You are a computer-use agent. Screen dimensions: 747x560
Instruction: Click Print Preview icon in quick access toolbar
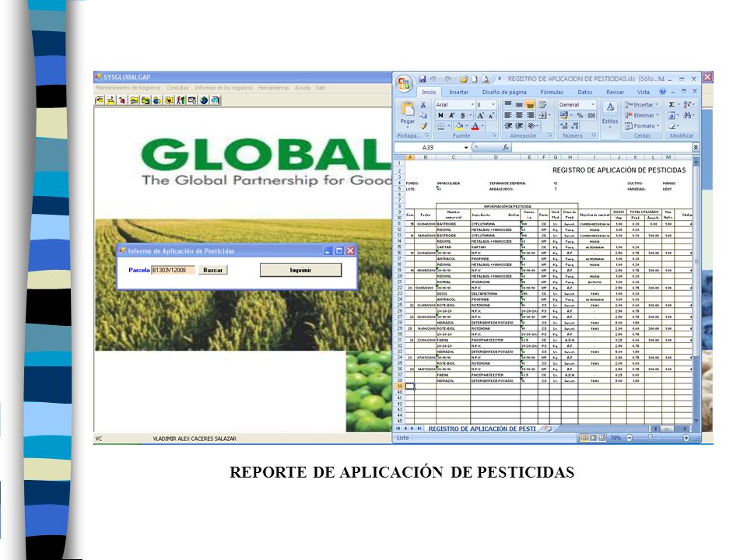tap(485, 79)
